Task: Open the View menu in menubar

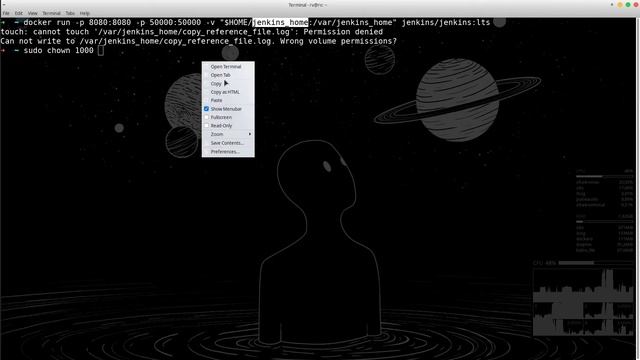Action: point(33,13)
